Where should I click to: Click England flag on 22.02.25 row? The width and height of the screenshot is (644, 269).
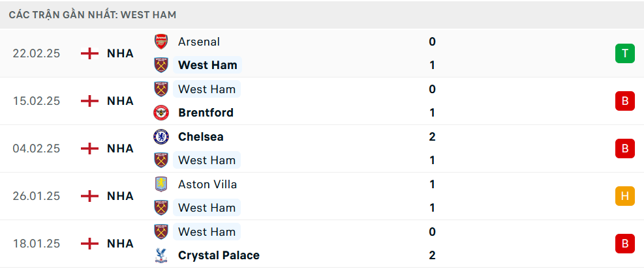coord(89,53)
